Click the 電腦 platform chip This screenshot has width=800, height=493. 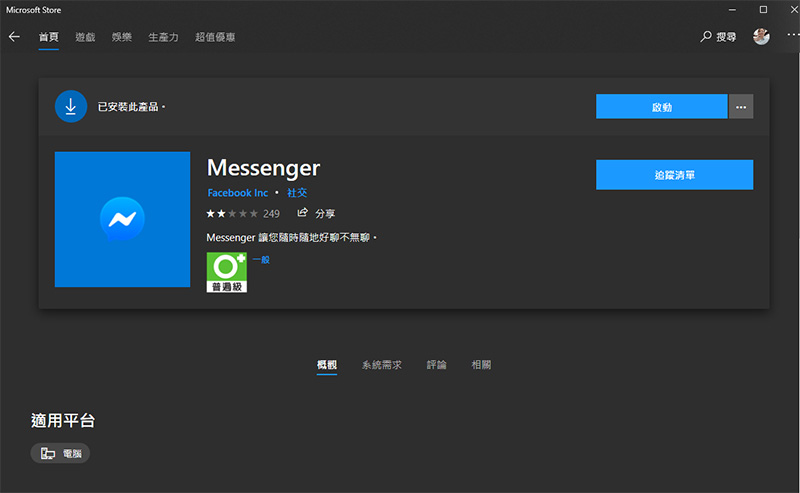coord(60,453)
